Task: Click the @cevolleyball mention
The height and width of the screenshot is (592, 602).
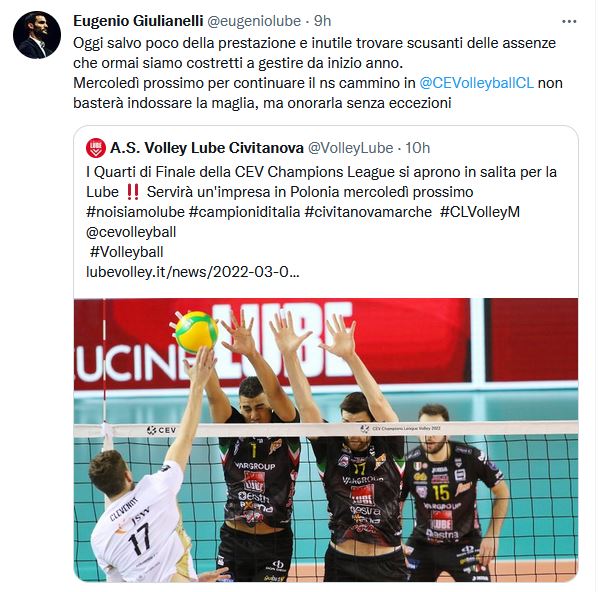Action: point(131,232)
